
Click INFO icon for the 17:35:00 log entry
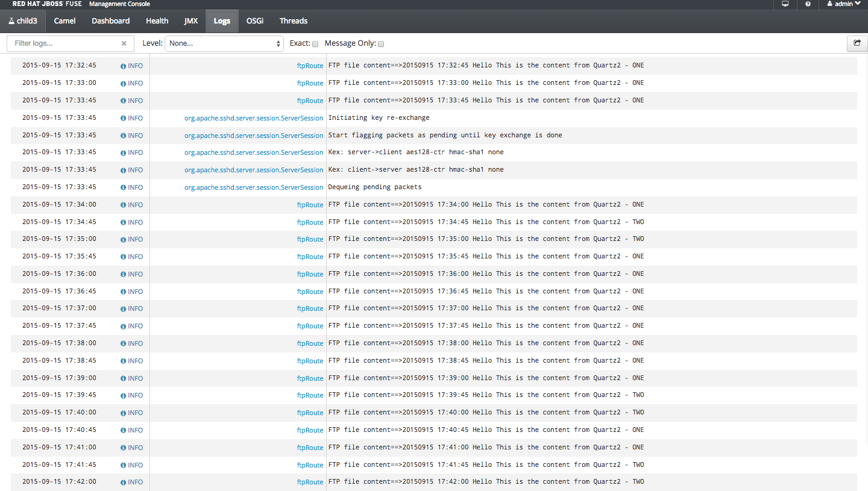tap(124, 240)
